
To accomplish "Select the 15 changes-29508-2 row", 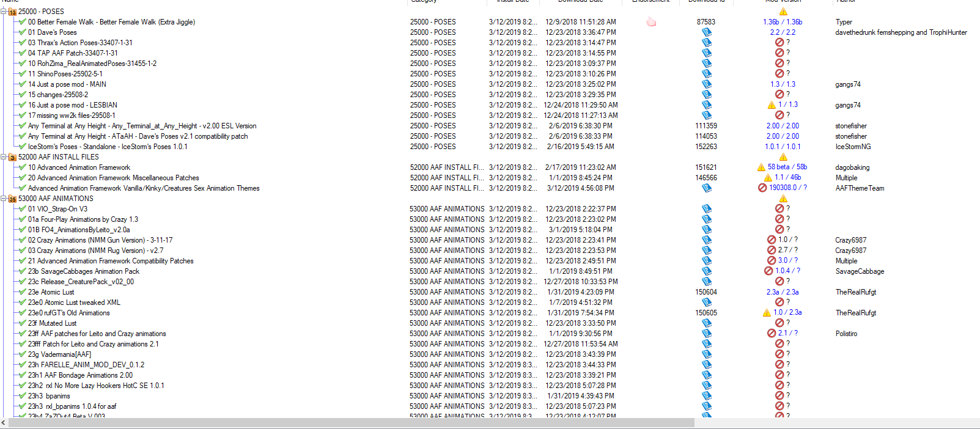I will 58,95.
